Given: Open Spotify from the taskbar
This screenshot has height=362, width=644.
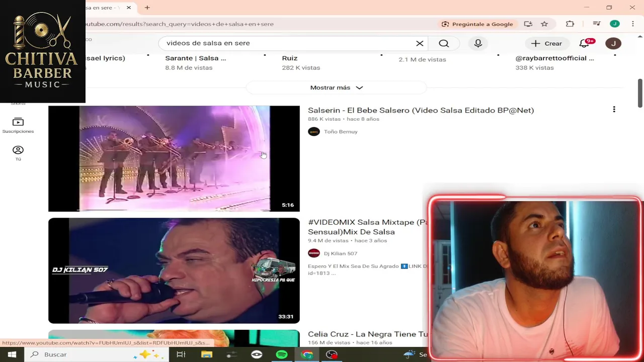Looking at the screenshot, I should (282, 354).
